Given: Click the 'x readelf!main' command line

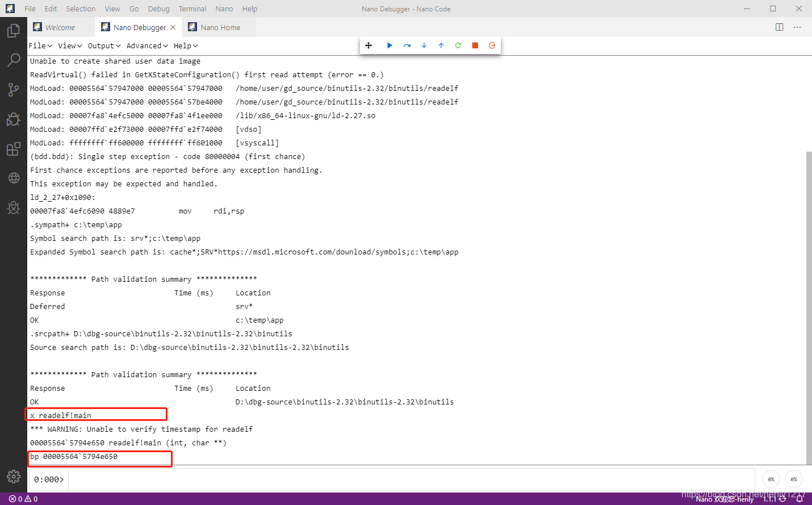Looking at the screenshot, I should pyautogui.click(x=61, y=416).
